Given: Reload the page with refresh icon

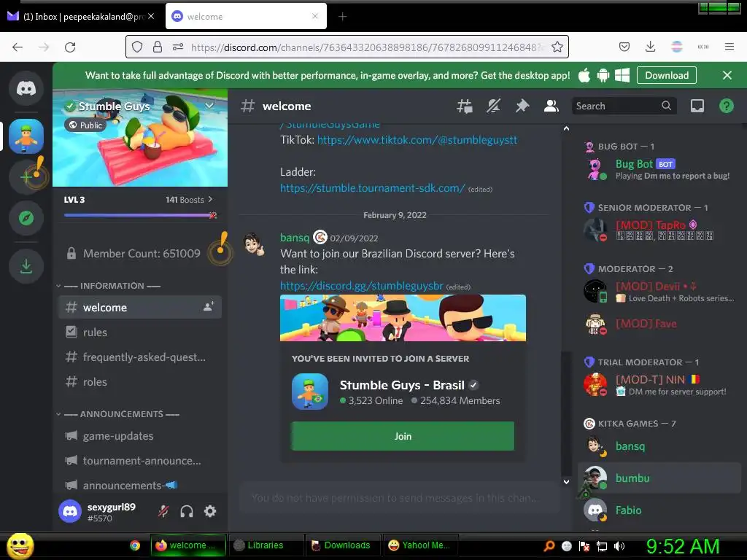Looking at the screenshot, I should click(70, 47).
